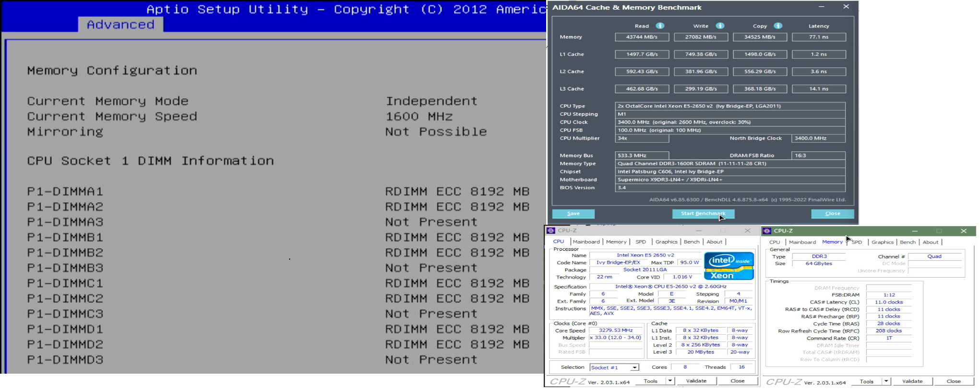
Task: Click the Close button in AIDA64 benchmark
Action: pyautogui.click(x=833, y=214)
